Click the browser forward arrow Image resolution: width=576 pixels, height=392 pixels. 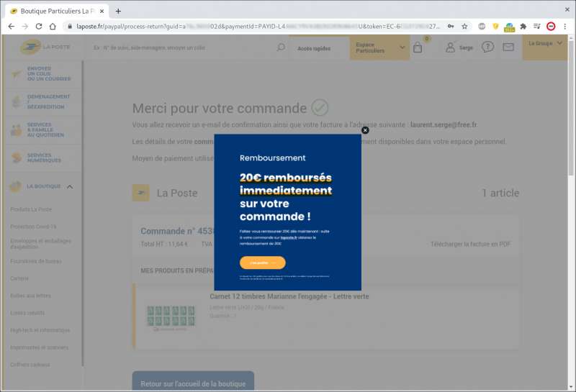(x=25, y=27)
